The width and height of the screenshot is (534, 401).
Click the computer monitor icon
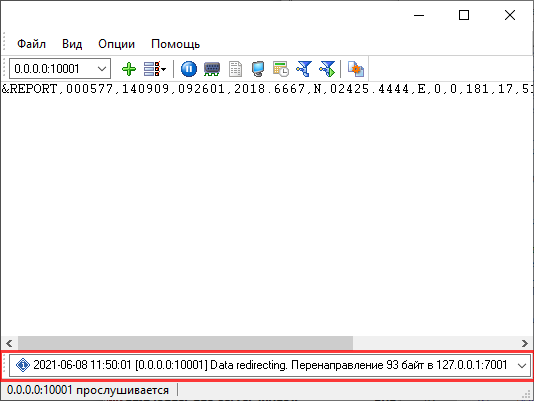(x=258, y=69)
